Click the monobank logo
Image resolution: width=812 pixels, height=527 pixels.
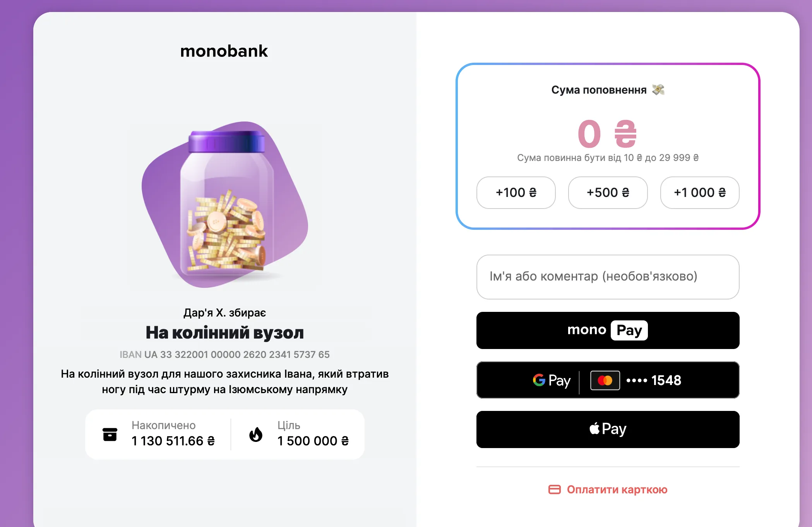coord(224,51)
